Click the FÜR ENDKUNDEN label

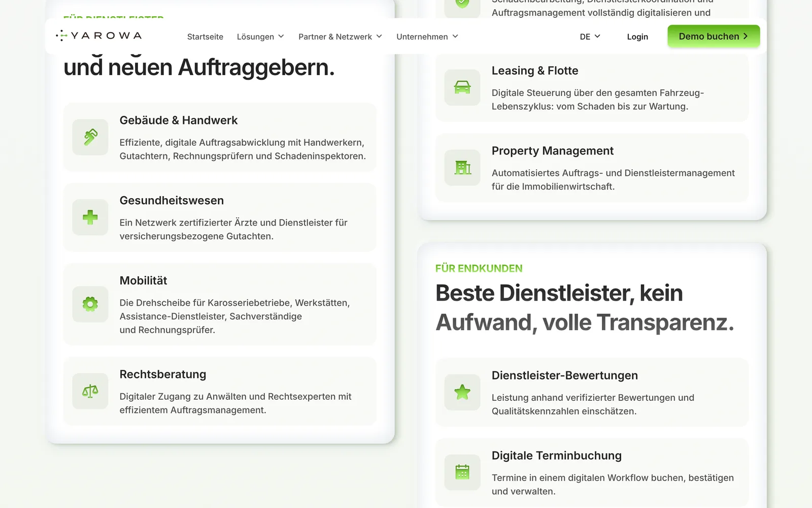click(479, 268)
